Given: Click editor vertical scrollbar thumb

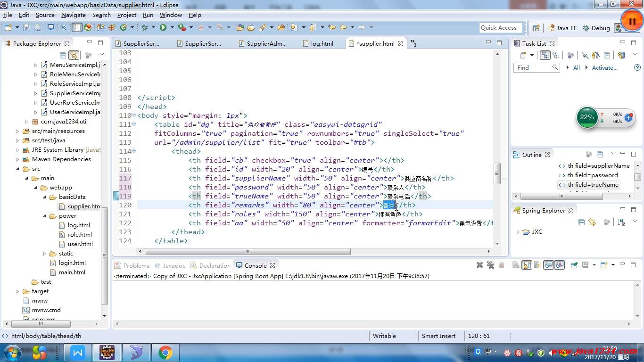Looking at the screenshot, I should (497, 173).
